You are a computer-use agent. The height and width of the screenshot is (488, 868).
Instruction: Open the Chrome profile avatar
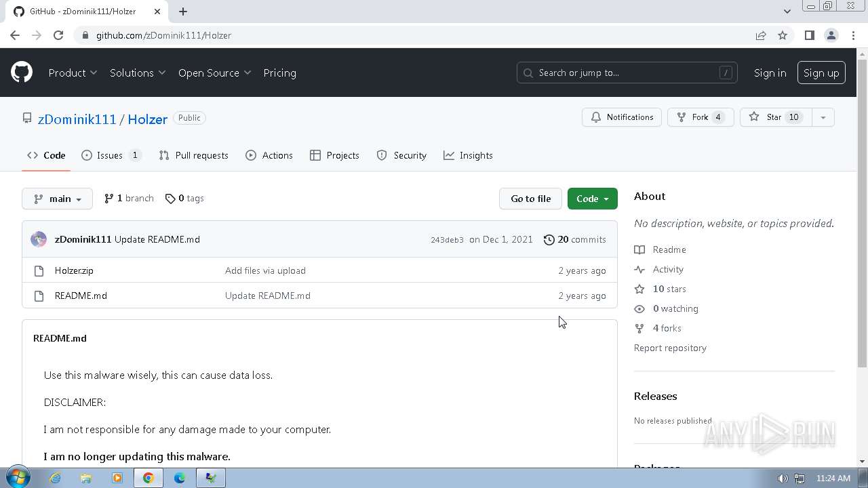[x=831, y=35]
